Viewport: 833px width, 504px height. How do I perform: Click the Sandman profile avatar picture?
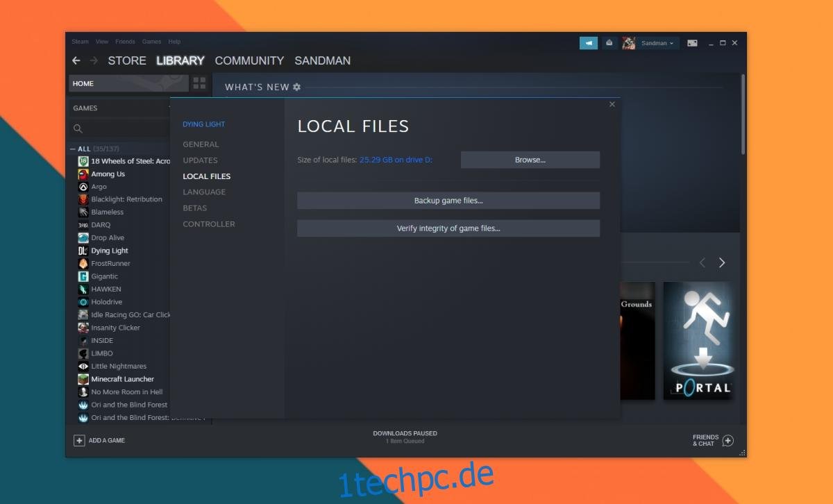[x=628, y=43]
